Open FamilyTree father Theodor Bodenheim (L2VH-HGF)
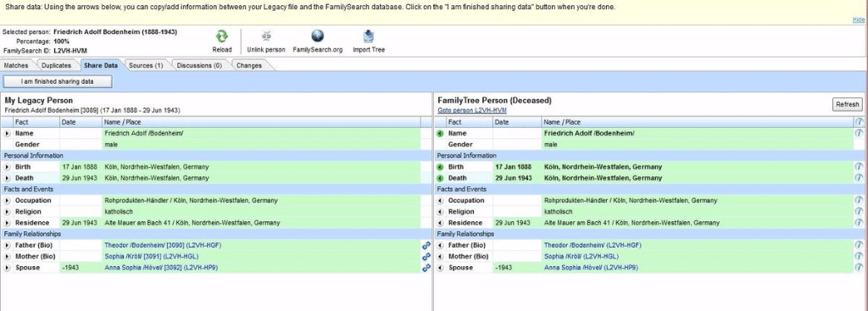868x311 pixels. tap(593, 245)
